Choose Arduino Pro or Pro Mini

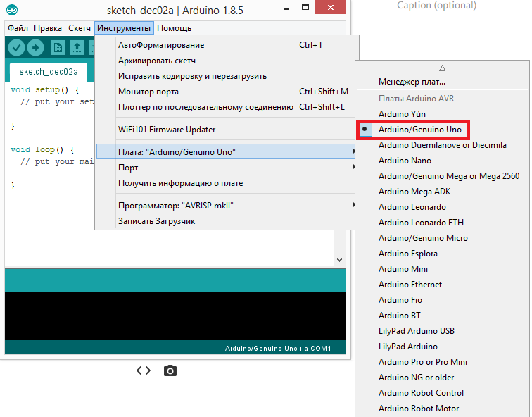443,362
